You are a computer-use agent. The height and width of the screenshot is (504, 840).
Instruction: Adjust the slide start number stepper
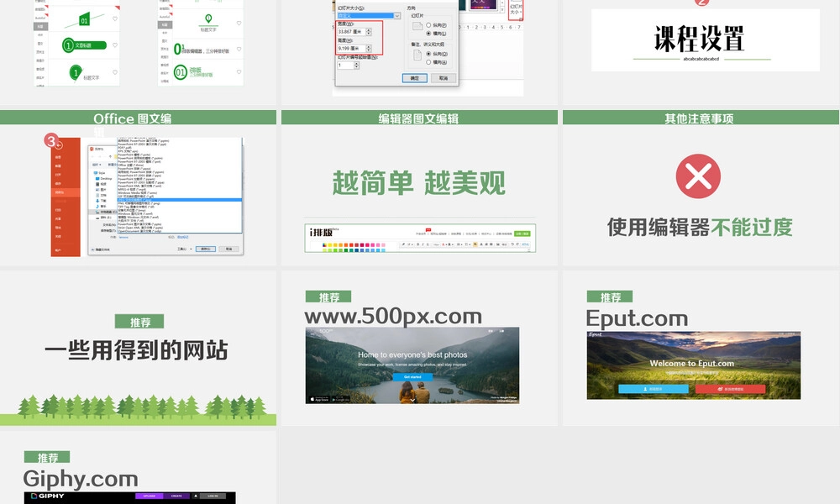(x=356, y=66)
